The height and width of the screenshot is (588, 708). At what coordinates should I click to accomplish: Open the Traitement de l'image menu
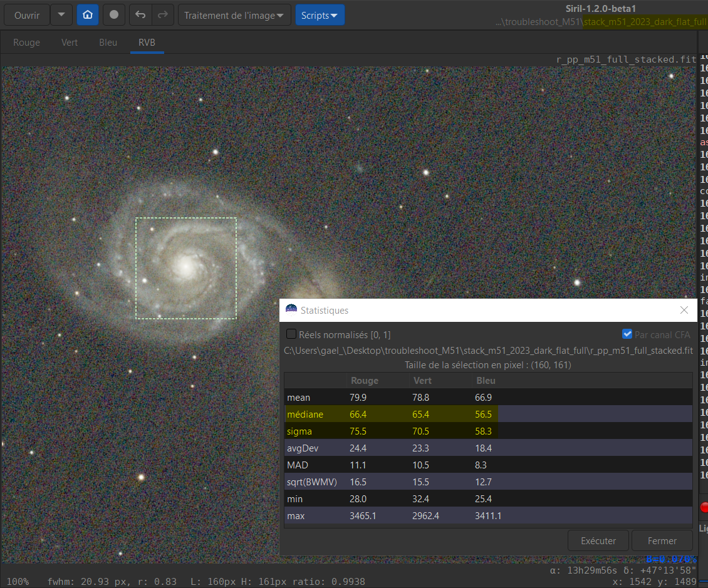pyautogui.click(x=234, y=15)
